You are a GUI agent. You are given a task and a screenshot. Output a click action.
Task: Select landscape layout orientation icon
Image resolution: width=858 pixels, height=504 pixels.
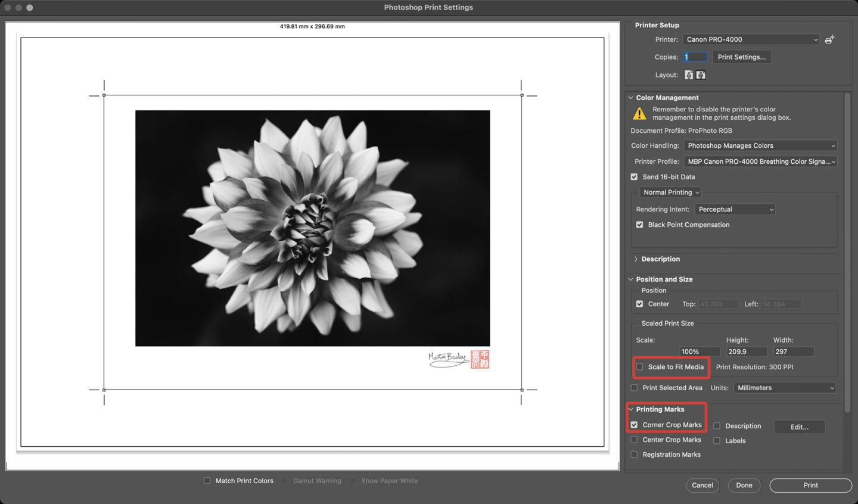[x=701, y=75]
